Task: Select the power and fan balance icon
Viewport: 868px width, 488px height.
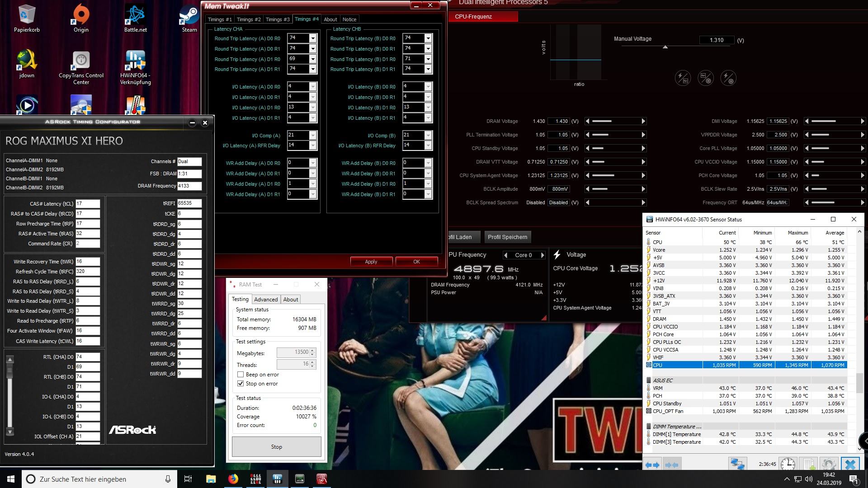Action: coord(728,78)
